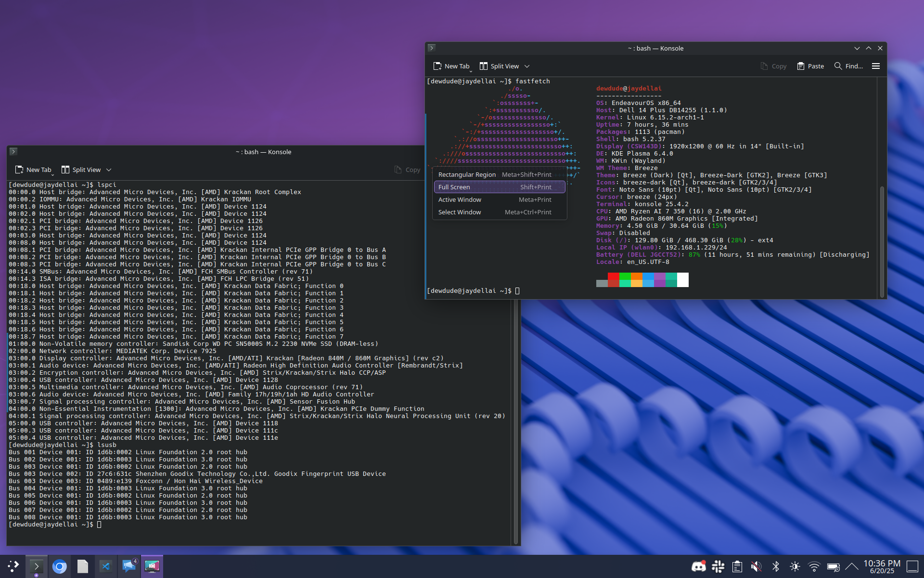This screenshot has height=578, width=924.
Task: Open the Wi-Fi networks tray icon
Action: point(814,566)
